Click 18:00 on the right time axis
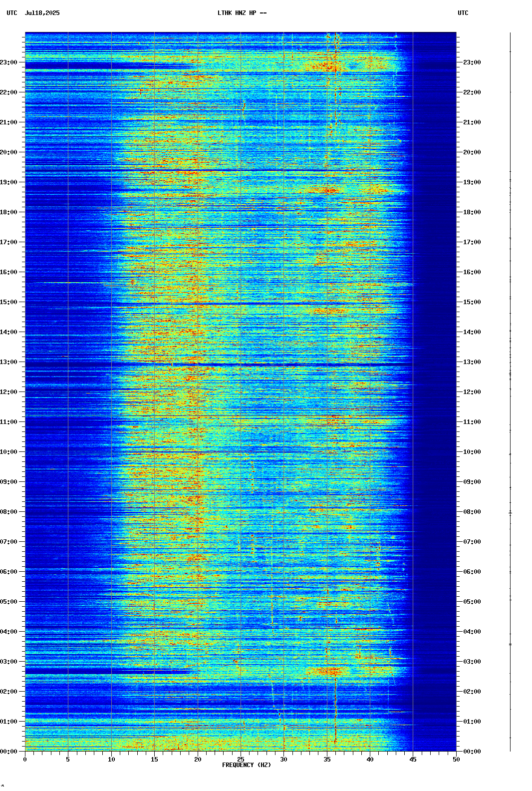 tap(472, 212)
